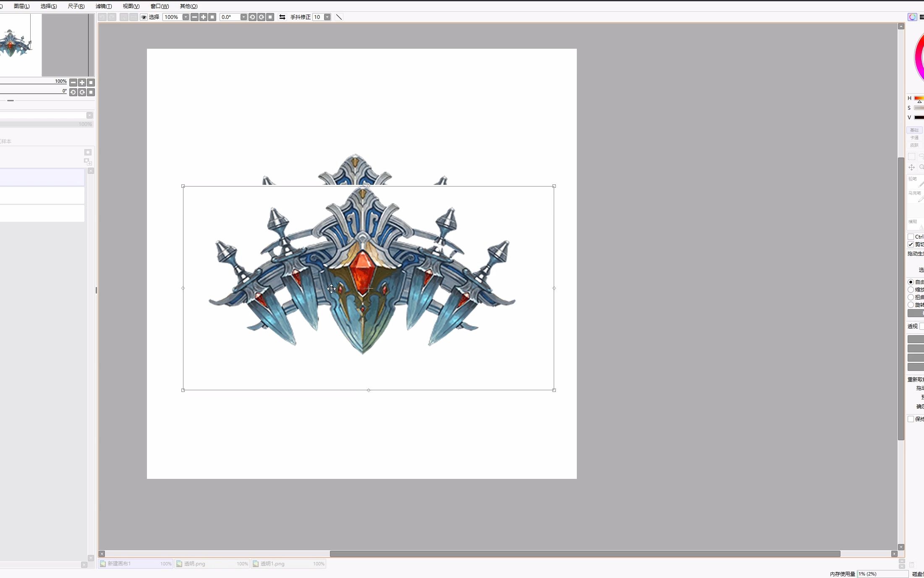This screenshot has width=924, height=578.
Task: Click the hue H slider bar
Action: [x=919, y=98]
